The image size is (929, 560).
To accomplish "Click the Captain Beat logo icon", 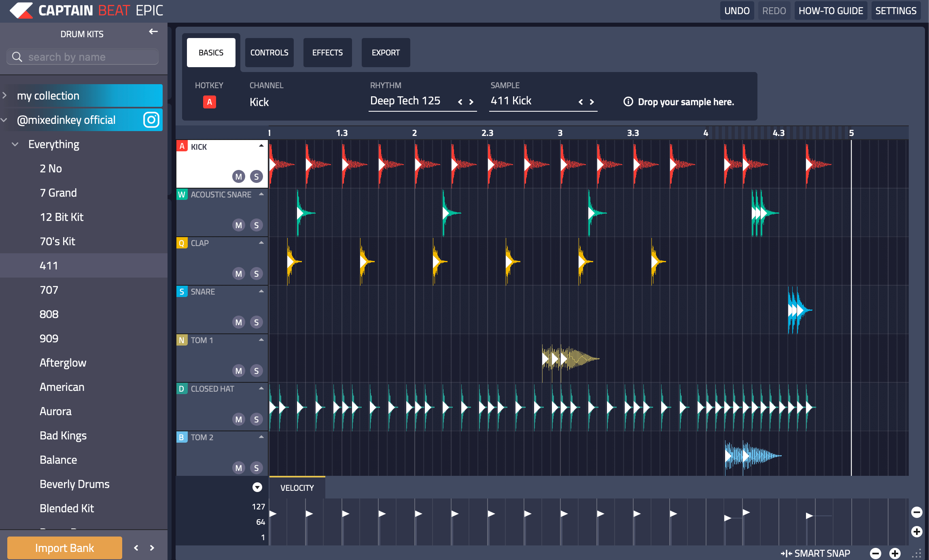I will [x=21, y=10].
